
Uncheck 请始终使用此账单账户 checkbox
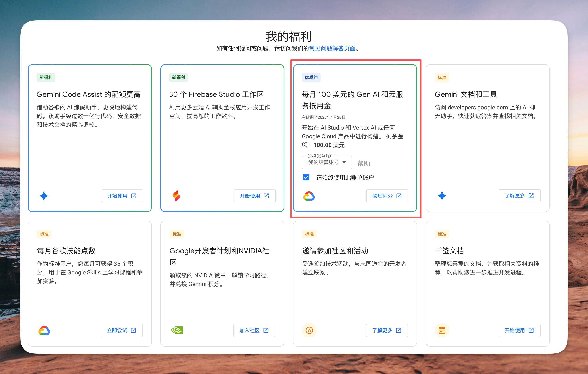click(x=306, y=177)
